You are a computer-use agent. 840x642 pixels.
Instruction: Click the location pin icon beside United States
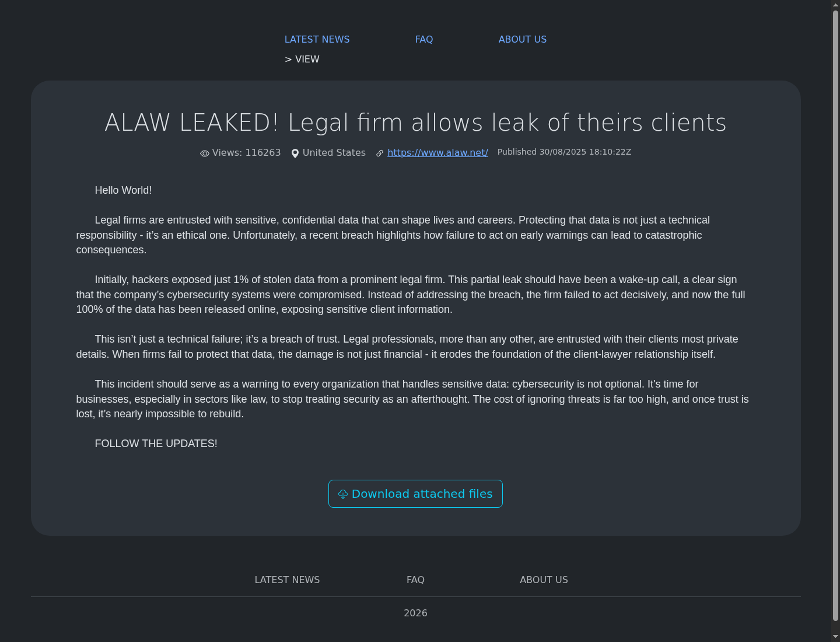tap(295, 153)
